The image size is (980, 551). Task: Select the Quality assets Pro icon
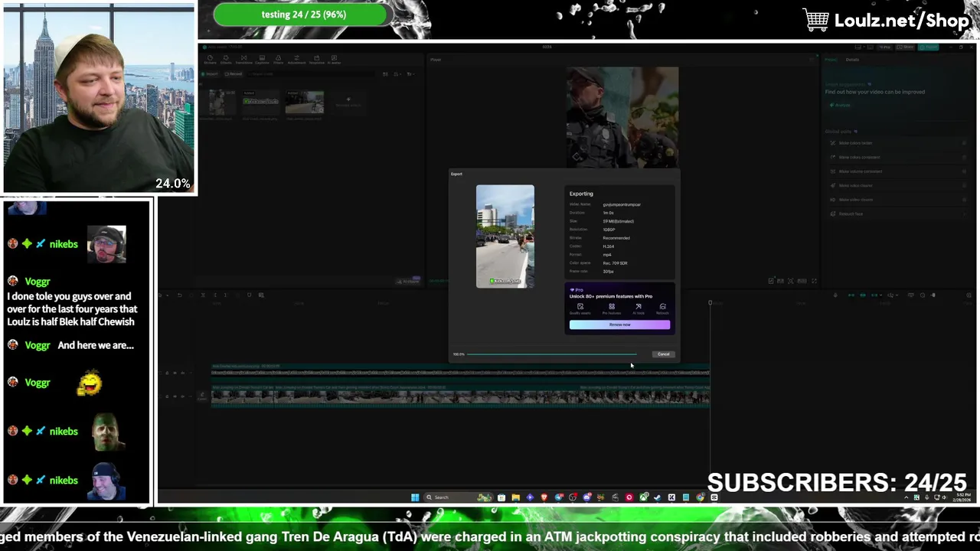580,308
